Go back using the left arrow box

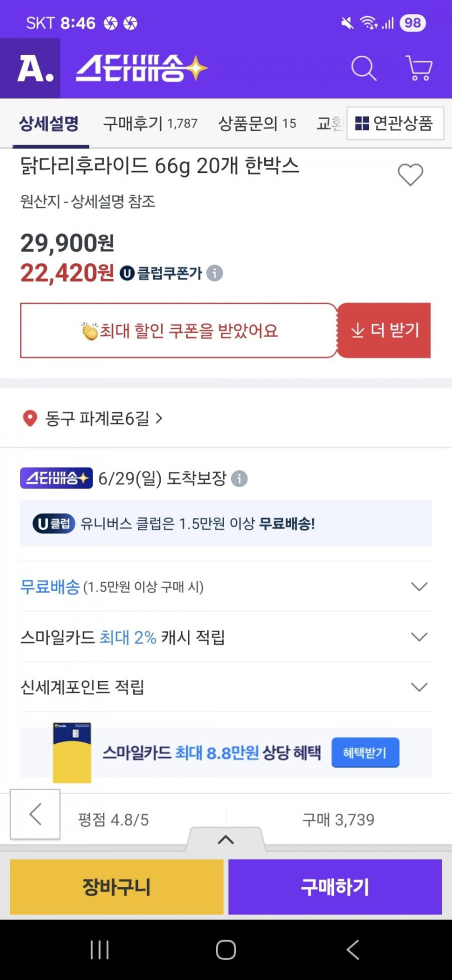coord(35,814)
